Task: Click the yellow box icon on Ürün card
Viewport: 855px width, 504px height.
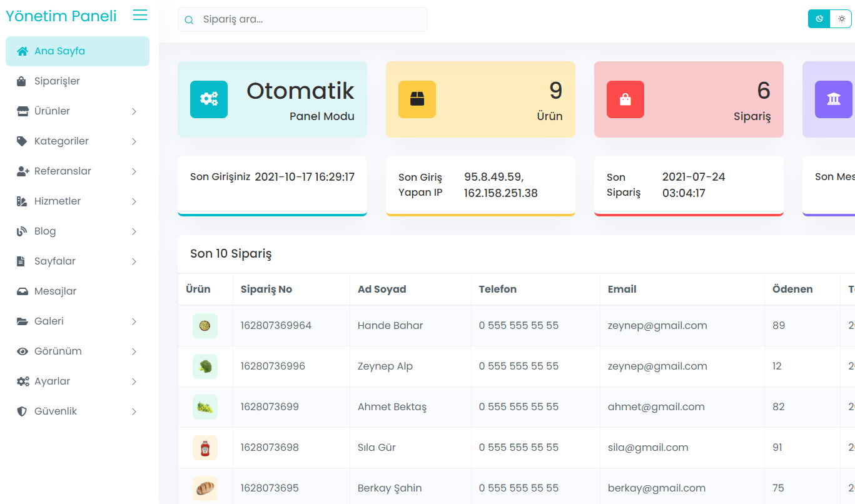Action: pos(417,99)
